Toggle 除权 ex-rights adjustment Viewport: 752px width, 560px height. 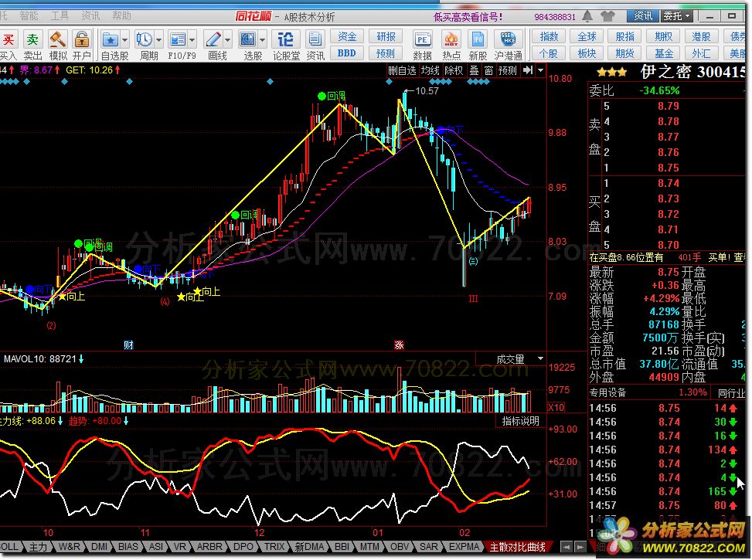click(x=454, y=70)
